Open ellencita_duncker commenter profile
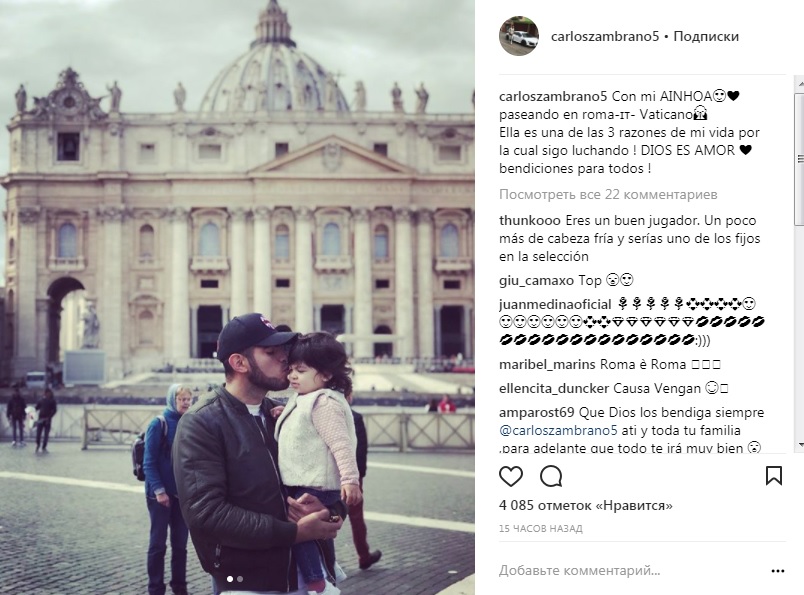Image resolution: width=804 pixels, height=595 pixels. [x=554, y=388]
